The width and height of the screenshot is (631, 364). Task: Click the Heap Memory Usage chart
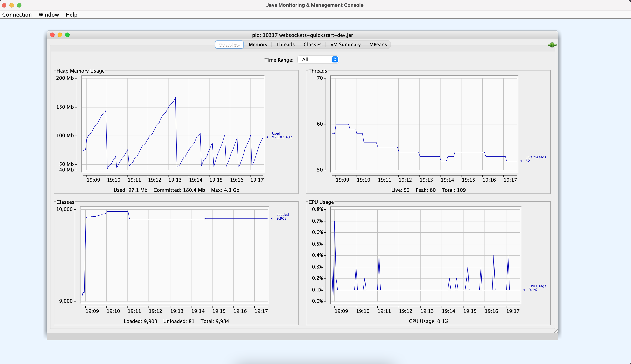click(x=173, y=124)
